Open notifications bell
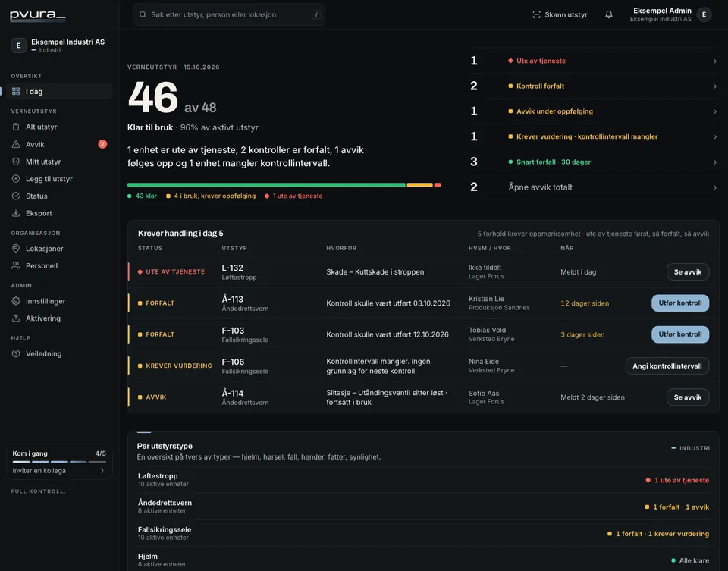The height and width of the screenshot is (571, 728). click(x=609, y=14)
